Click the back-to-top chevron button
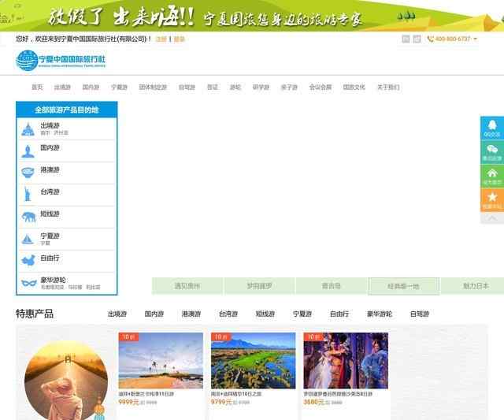 (x=492, y=218)
